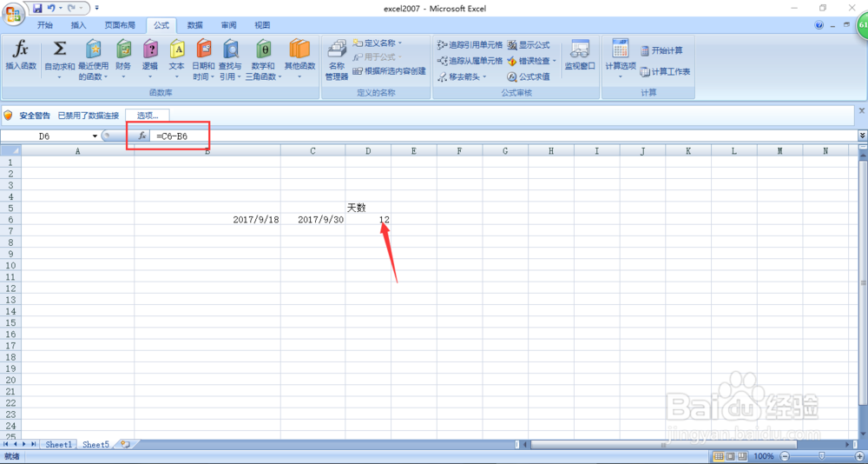Open the Logical (逻辑) functions book
Image resolution: width=868 pixels, height=464 pixels.
click(x=150, y=61)
